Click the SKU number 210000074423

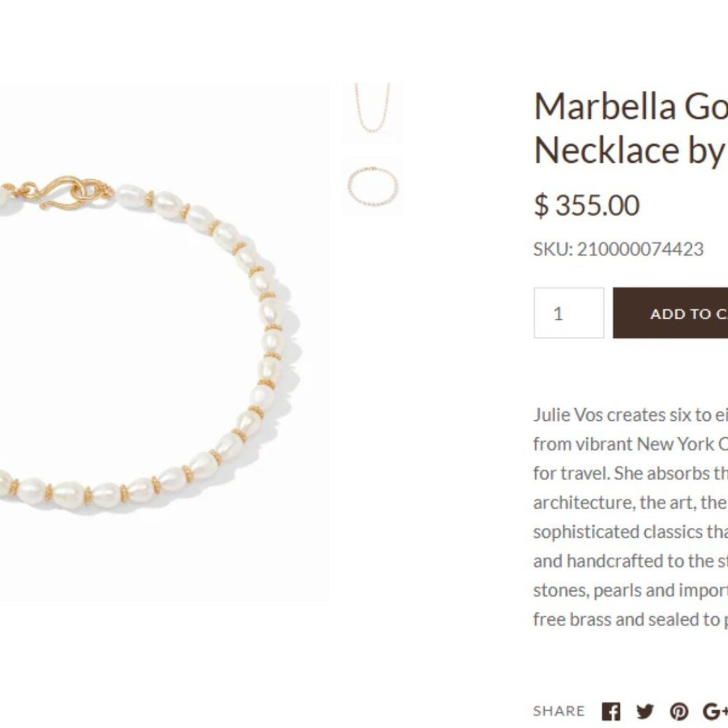click(x=640, y=249)
